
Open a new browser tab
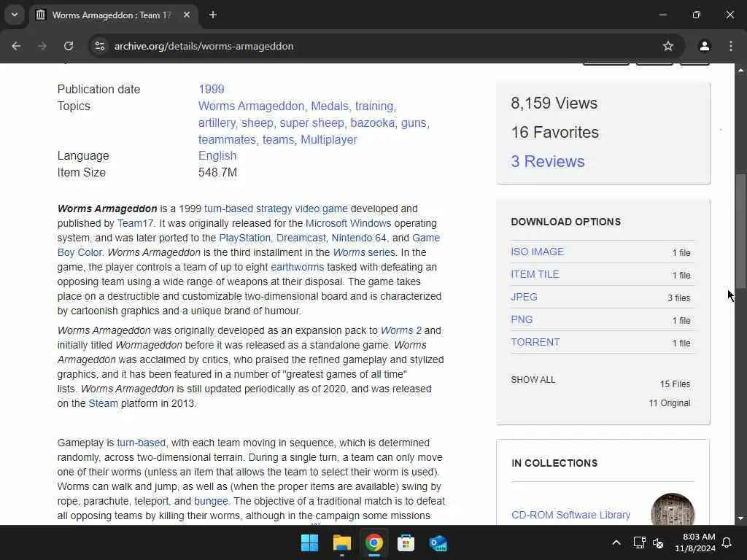213,15
